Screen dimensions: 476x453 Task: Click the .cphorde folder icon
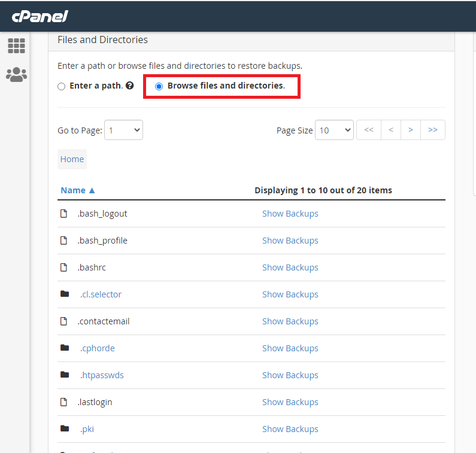(65, 348)
